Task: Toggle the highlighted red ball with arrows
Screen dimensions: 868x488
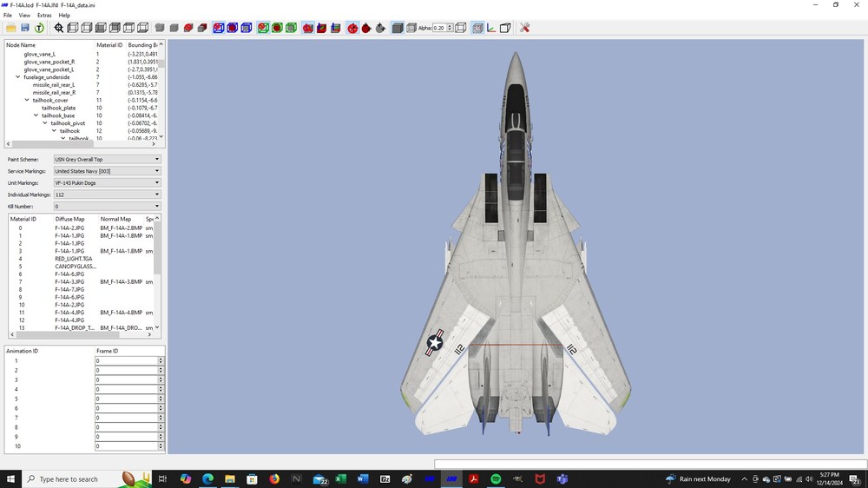Action: [x=352, y=28]
